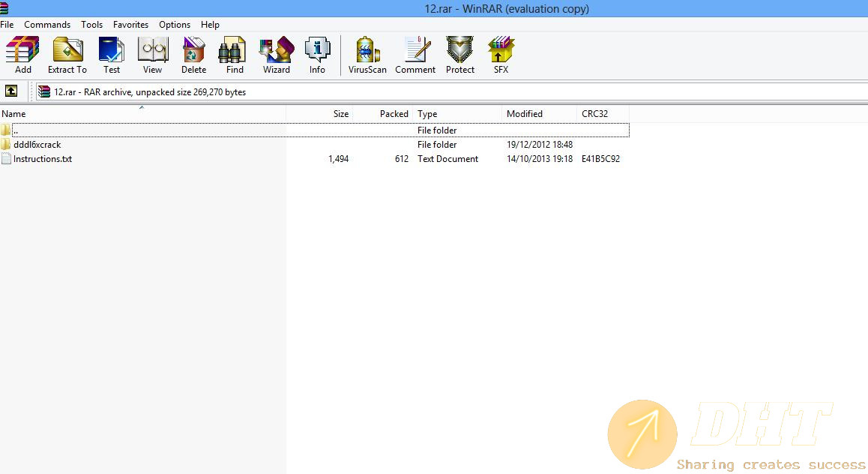Launch the Wizard toolbar icon
The image size is (868, 474).
pos(276,55)
